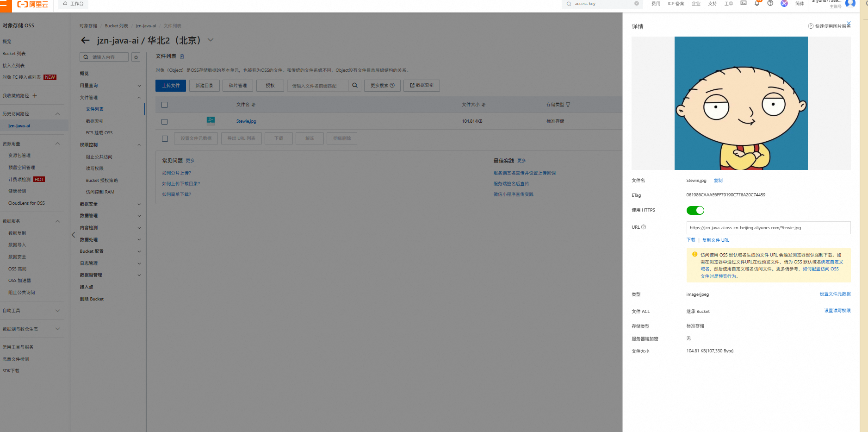Click the 碎片管理 button
868x432 pixels.
(x=238, y=86)
